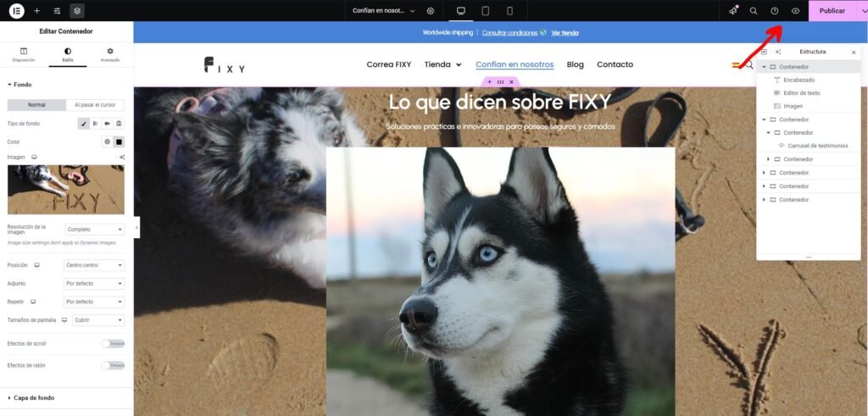Enable the Efectos de ratón toggle

pos(113,365)
